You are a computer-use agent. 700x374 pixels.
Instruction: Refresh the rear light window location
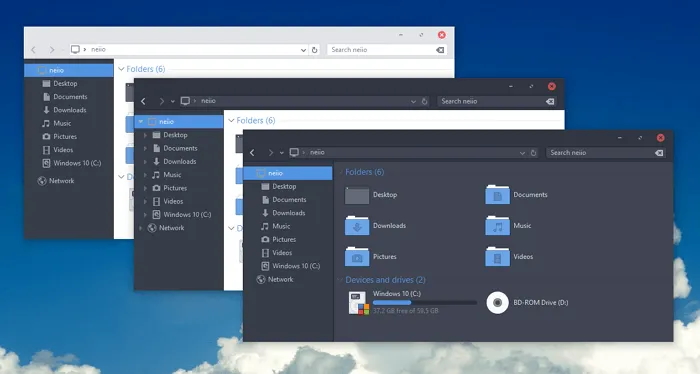(x=314, y=50)
